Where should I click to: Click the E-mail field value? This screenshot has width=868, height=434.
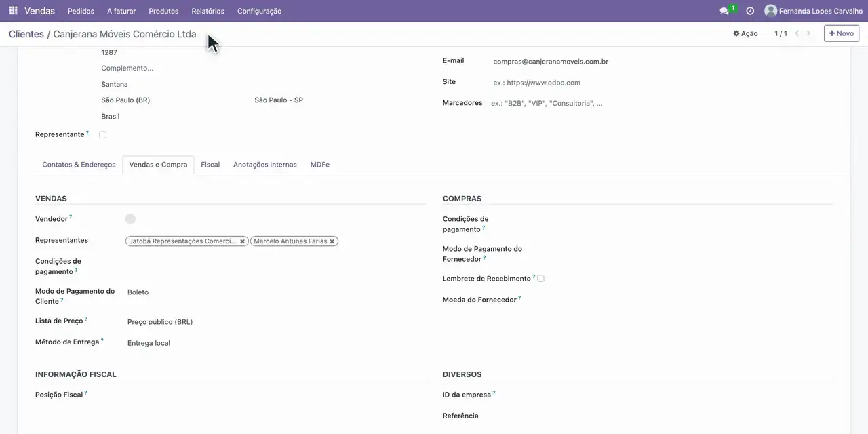point(551,62)
